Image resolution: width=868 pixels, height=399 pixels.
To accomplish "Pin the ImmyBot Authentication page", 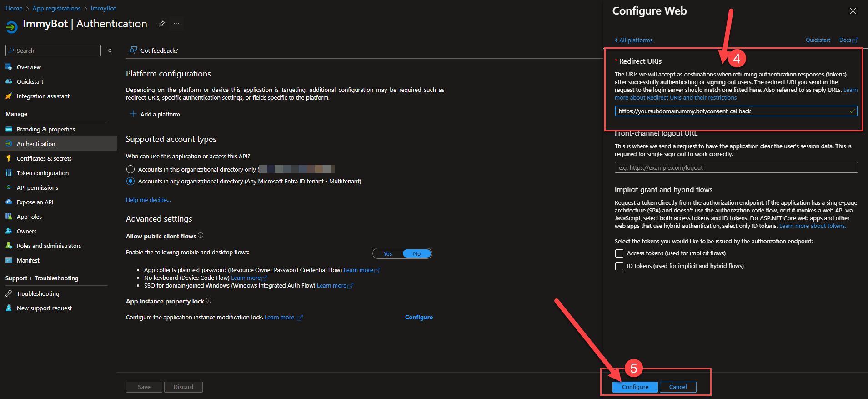I will click(162, 24).
